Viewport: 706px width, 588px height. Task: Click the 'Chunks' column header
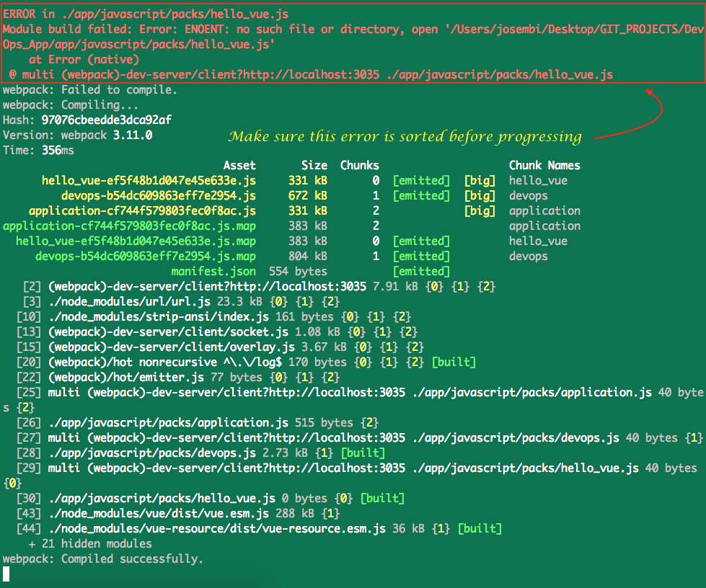(360, 165)
